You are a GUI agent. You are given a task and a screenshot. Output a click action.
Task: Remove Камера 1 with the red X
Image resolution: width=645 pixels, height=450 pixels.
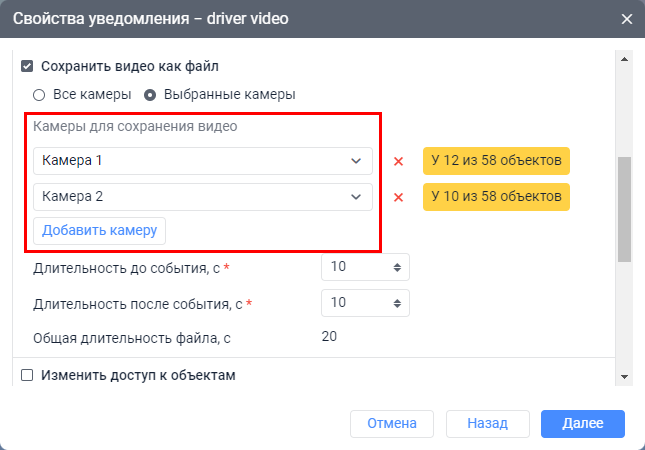(x=398, y=161)
